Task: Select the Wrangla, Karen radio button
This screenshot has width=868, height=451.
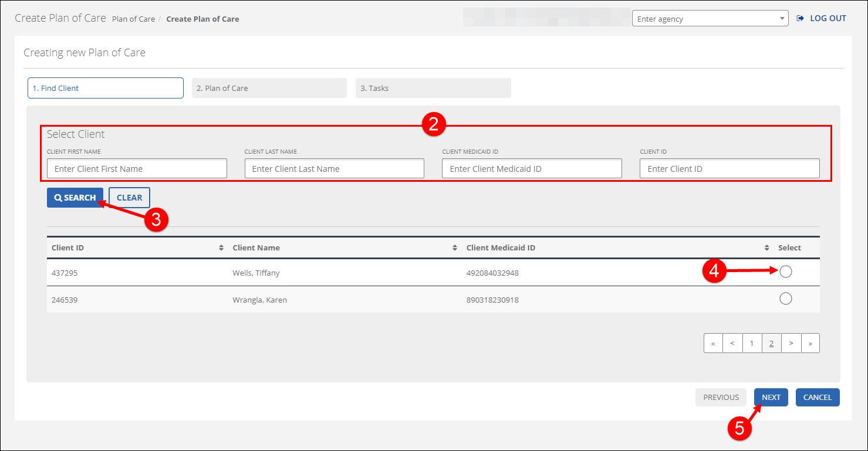Action: pos(785,299)
